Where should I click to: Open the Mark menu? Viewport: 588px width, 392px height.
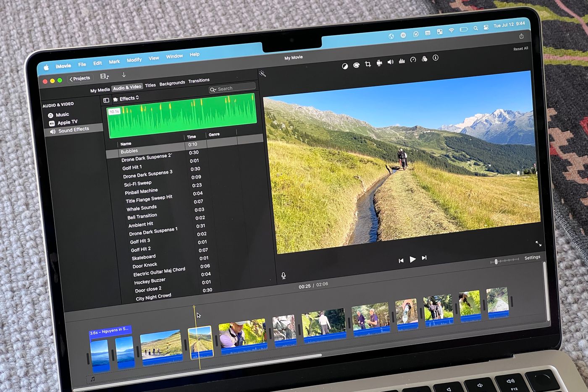click(x=114, y=62)
